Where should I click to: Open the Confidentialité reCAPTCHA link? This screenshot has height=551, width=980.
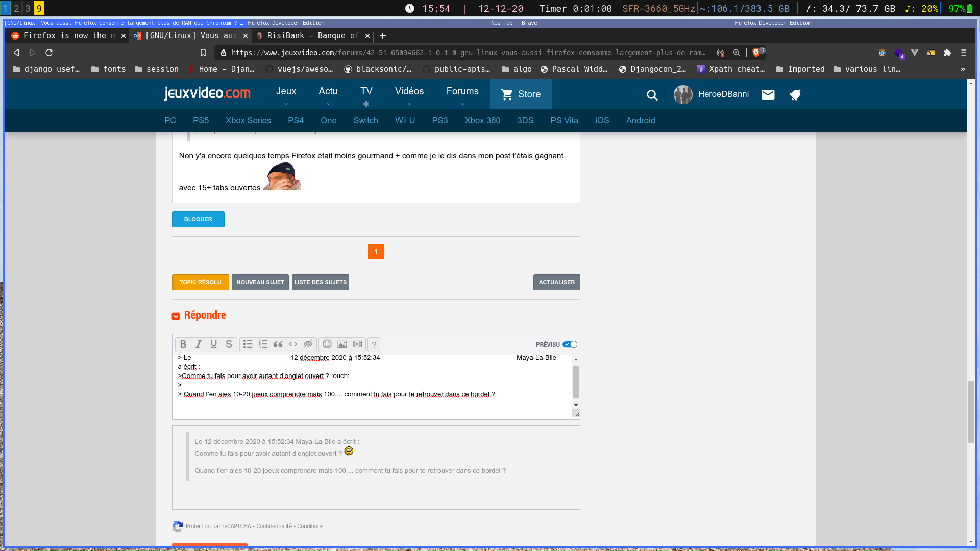274,527
